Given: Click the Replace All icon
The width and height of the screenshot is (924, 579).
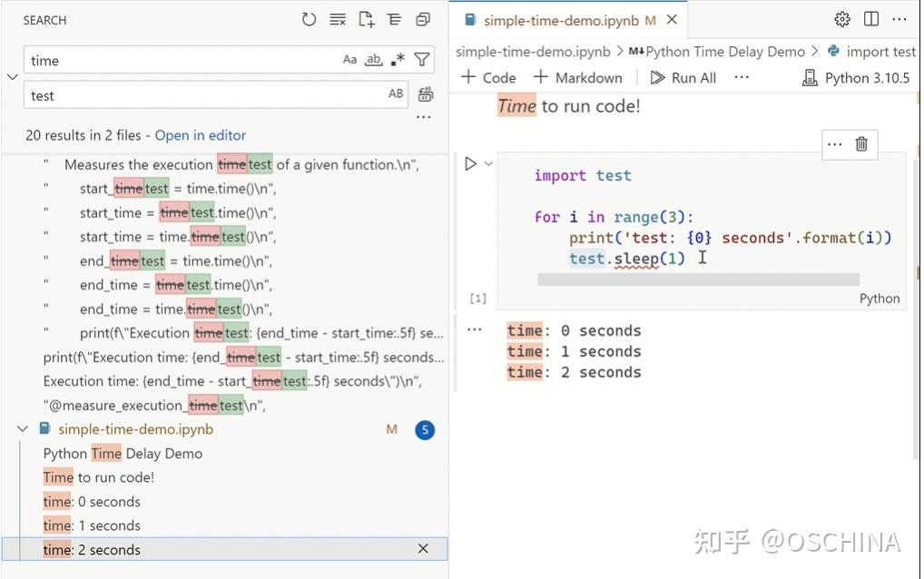Looking at the screenshot, I should coord(423,94).
